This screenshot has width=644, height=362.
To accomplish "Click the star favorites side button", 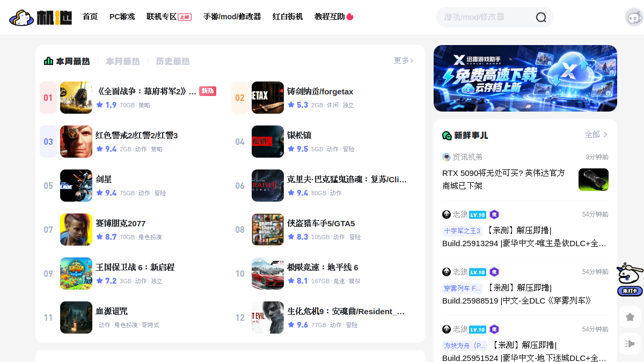I will click(630, 317).
